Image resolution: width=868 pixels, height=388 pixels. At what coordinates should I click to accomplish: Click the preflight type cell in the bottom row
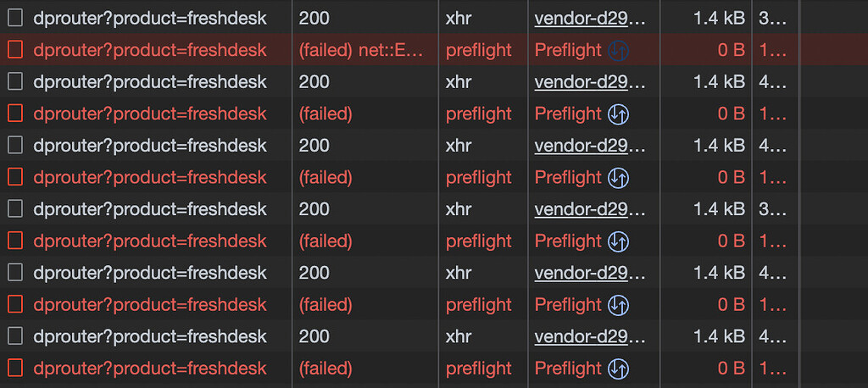pyautogui.click(x=478, y=369)
